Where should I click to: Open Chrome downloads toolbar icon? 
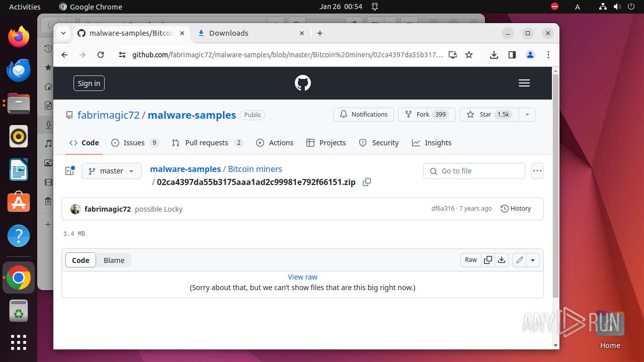pyautogui.click(x=494, y=55)
